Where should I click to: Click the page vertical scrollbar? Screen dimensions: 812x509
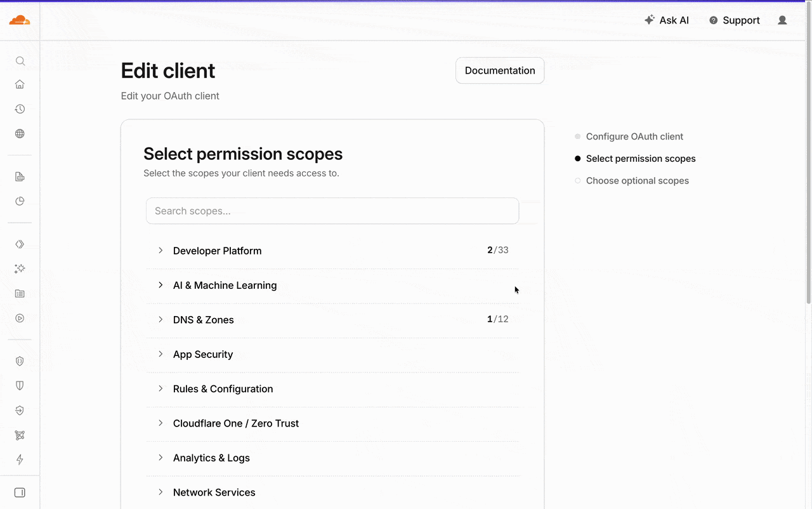click(808, 152)
